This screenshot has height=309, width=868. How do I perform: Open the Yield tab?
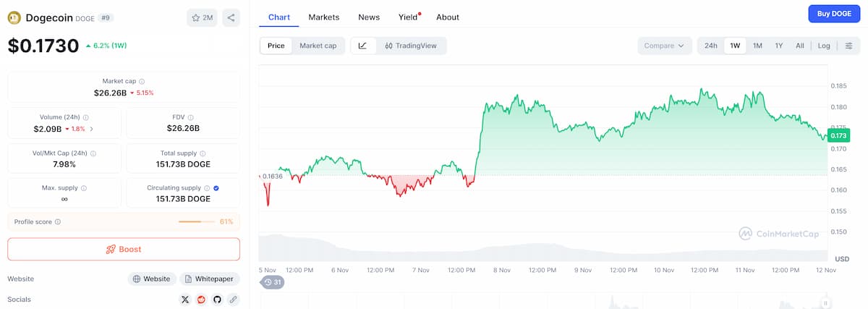pyautogui.click(x=409, y=17)
